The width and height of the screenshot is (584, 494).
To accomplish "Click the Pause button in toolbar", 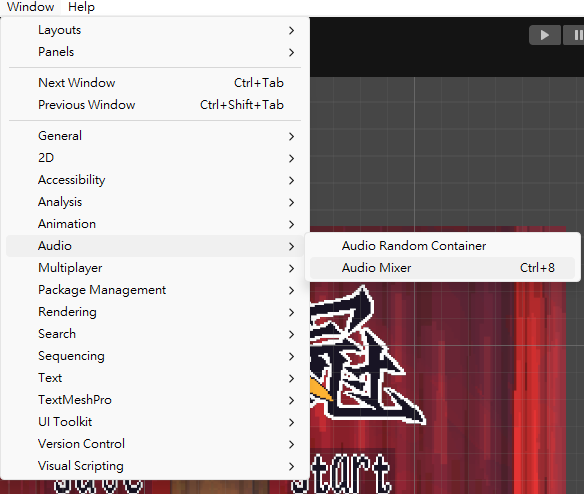I will pyautogui.click(x=574, y=35).
